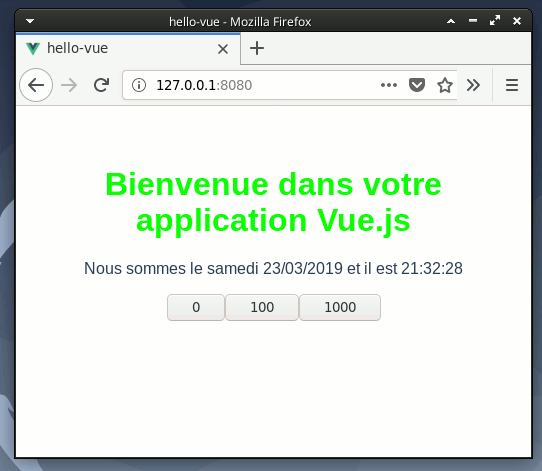Show site information icon in address bar
The width and height of the screenshot is (542, 471).
(139, 85)
